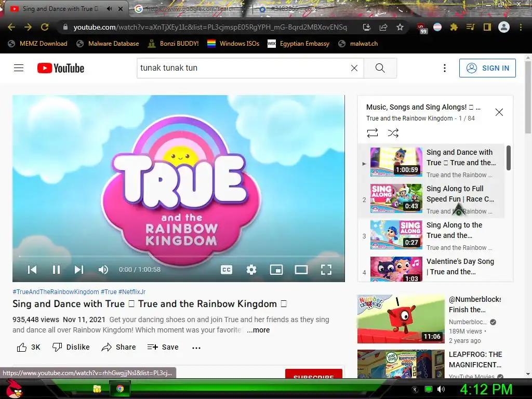Click the Share button under video
The image size is (532, 399).
(119, 347)
